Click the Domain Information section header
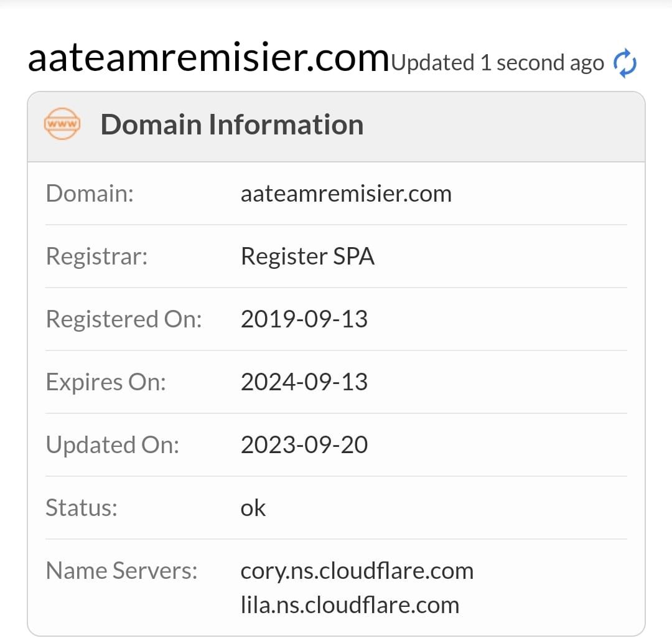This screenshot has width=672, height=638. (x=233, y=124)
